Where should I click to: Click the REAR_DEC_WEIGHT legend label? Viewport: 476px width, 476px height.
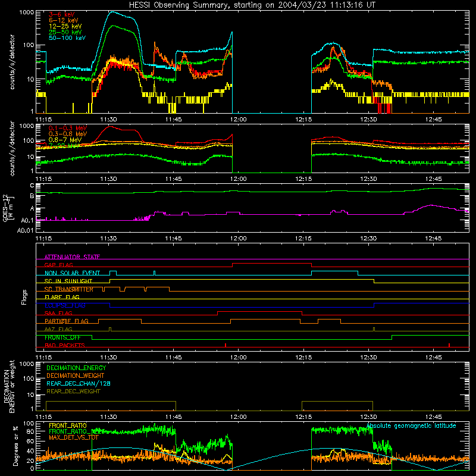(x=73, y=392)
